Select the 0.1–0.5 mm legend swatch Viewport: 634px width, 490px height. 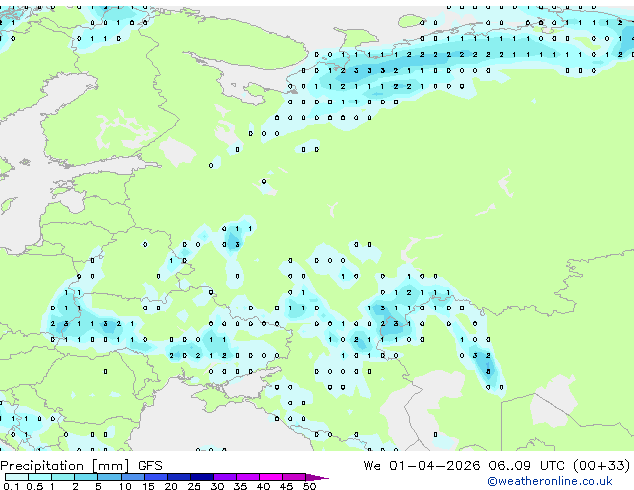(17, 477)
